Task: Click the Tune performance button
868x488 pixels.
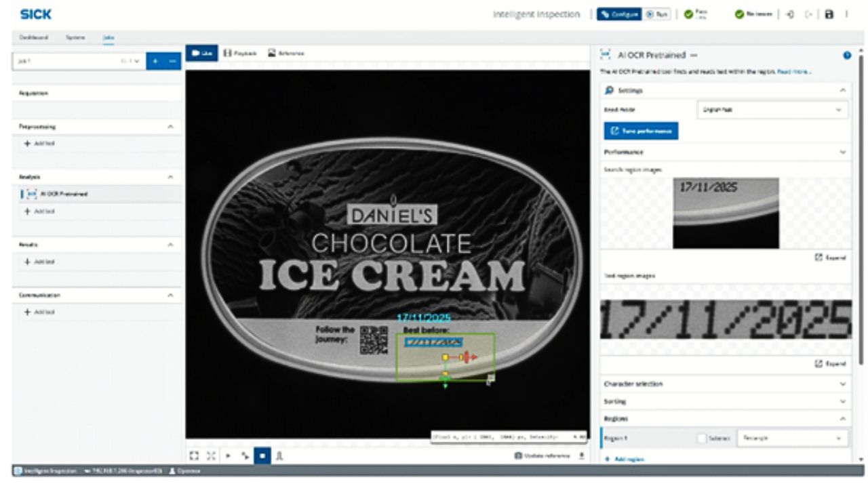Action: click(x=641, y=131)
